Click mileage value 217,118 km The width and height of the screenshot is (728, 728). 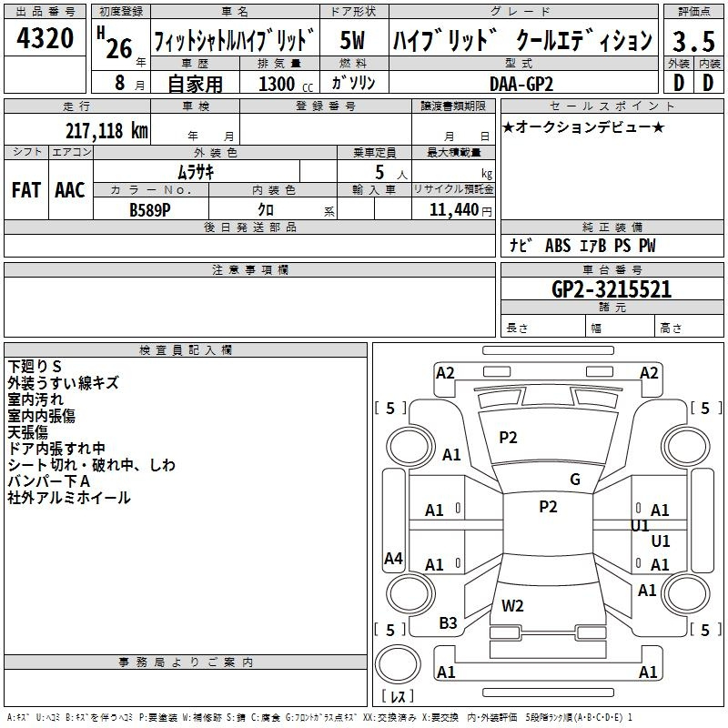[106, 131]
